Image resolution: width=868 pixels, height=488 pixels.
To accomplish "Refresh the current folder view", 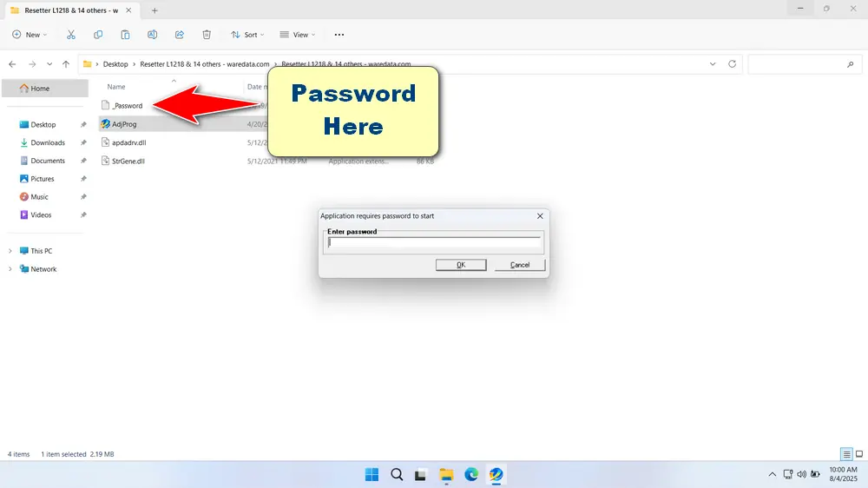I will pyautogui.click(x=732, y=64).
